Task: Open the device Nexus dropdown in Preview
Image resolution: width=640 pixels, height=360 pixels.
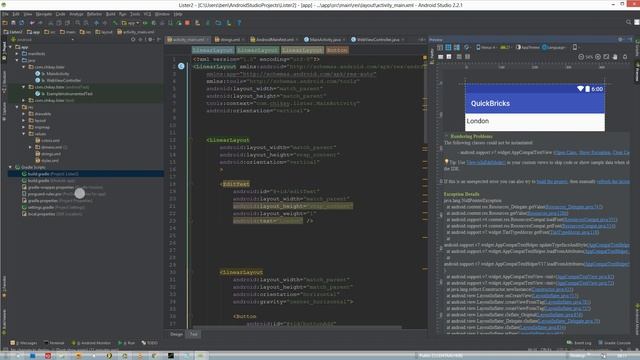Action: click(x=487, y=47)
